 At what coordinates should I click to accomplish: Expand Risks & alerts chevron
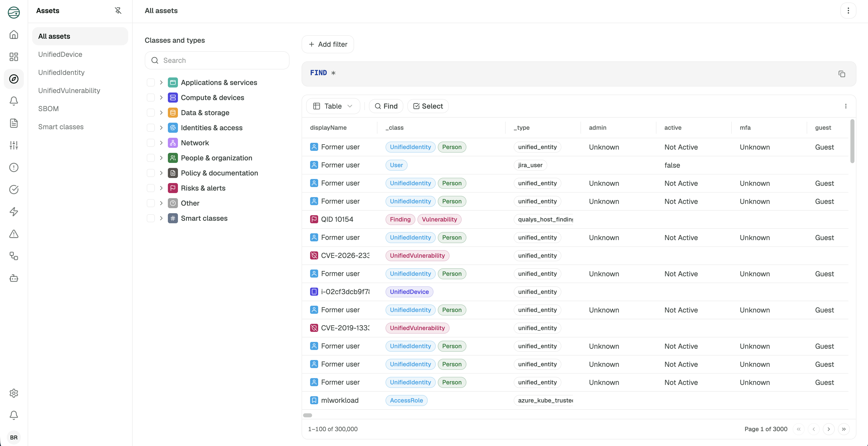coord(161,188)
